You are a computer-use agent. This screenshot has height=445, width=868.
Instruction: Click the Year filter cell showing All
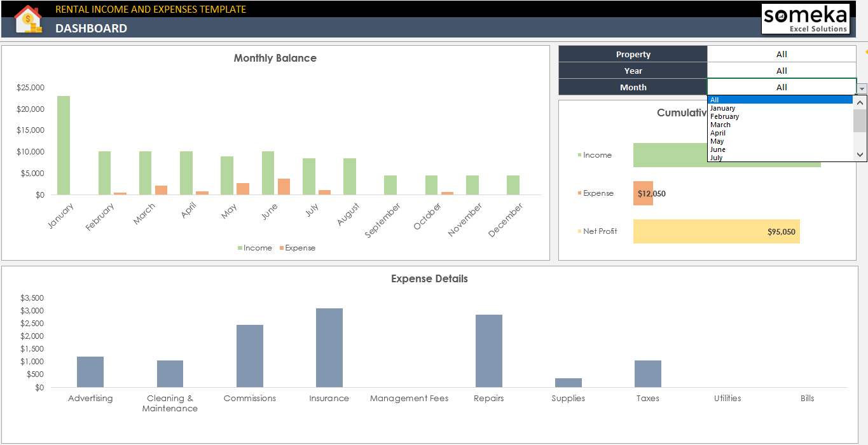click(782, 71)
